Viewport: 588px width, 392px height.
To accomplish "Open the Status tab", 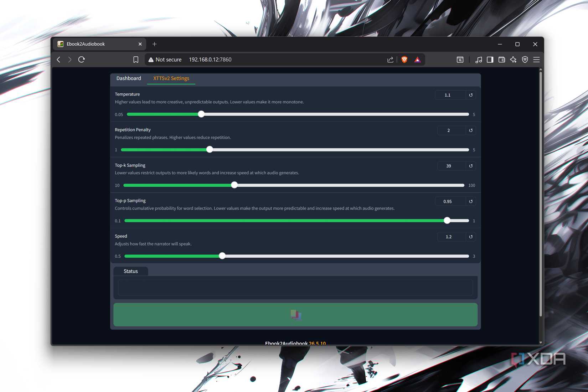I will click(x=131, y=271).
